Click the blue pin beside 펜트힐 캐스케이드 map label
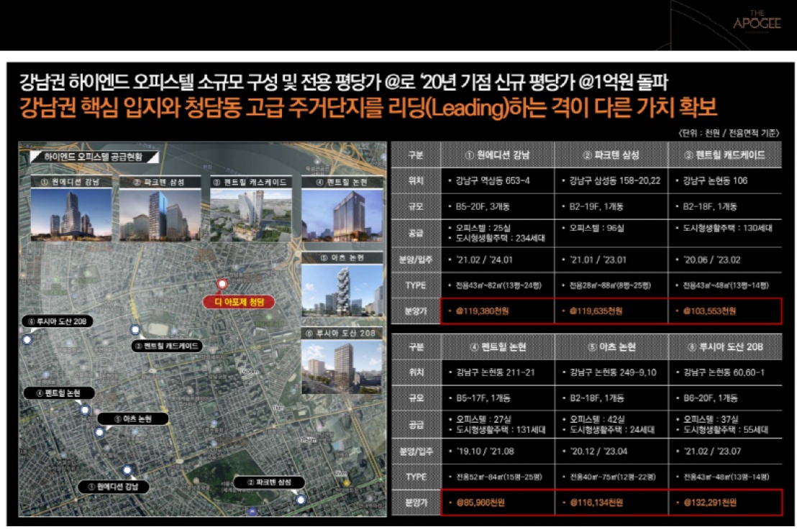Screen dimensions: 797x532 click(x=134, y=330)
